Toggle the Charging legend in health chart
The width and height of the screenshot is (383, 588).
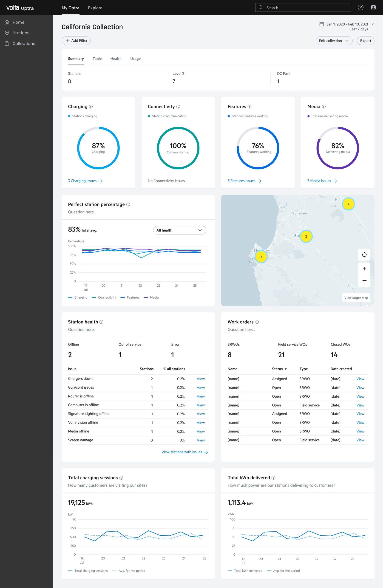pos(78,297)
